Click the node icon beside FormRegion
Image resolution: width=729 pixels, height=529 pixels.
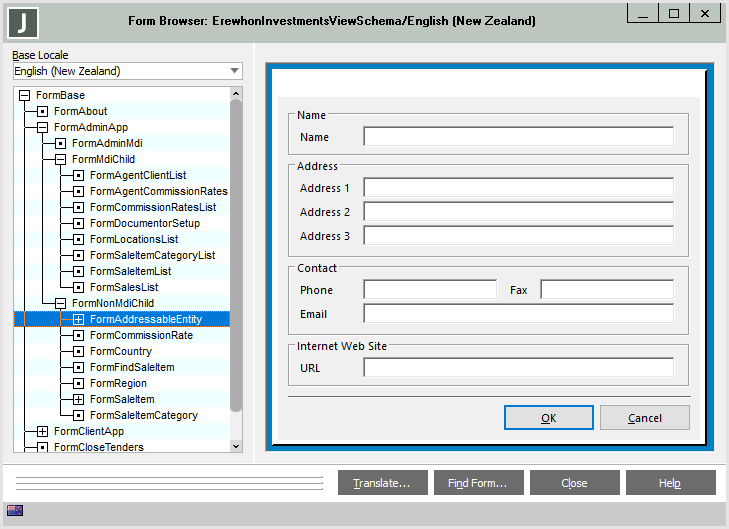pyautogui.click(x=78, y=383)
